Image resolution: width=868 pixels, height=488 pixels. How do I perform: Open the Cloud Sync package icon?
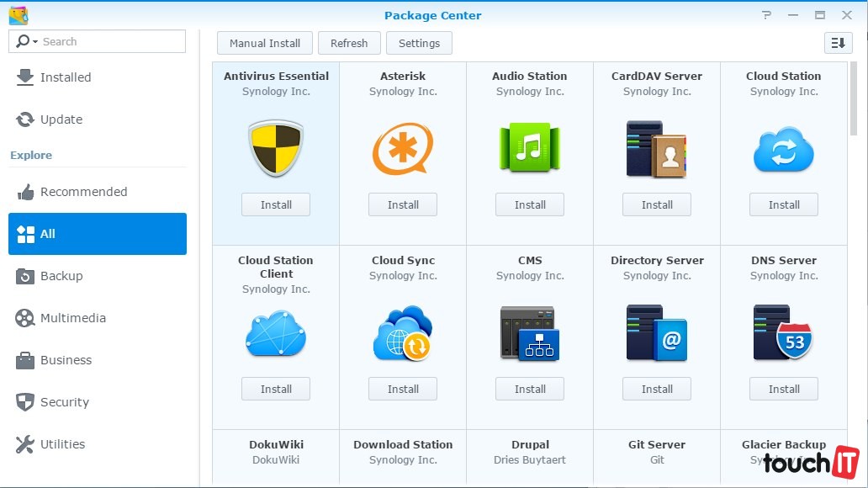coord(403,333)
